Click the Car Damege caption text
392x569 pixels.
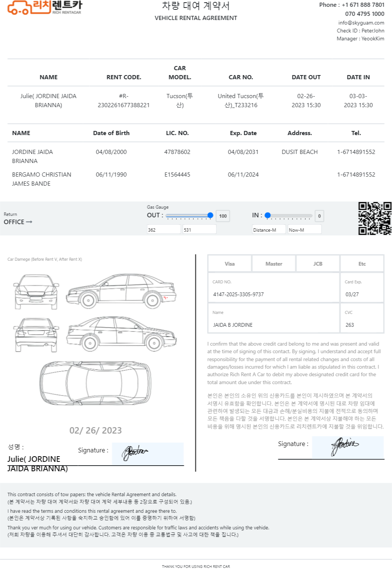coord(44,259)
